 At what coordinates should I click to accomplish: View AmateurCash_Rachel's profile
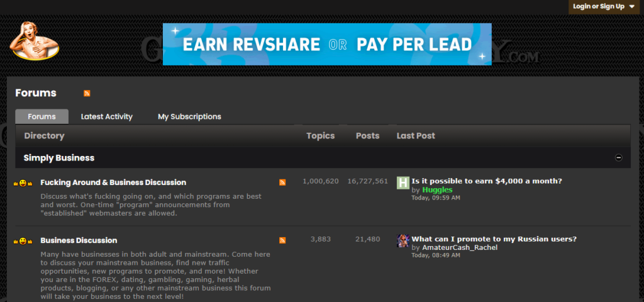point(460,248)
